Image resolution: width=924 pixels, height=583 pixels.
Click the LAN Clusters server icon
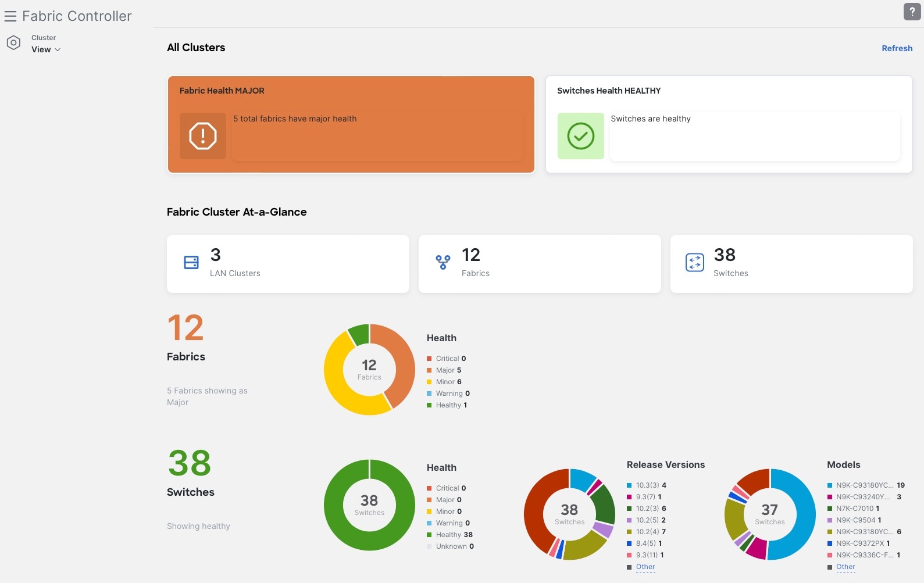(x=191, y=263)
